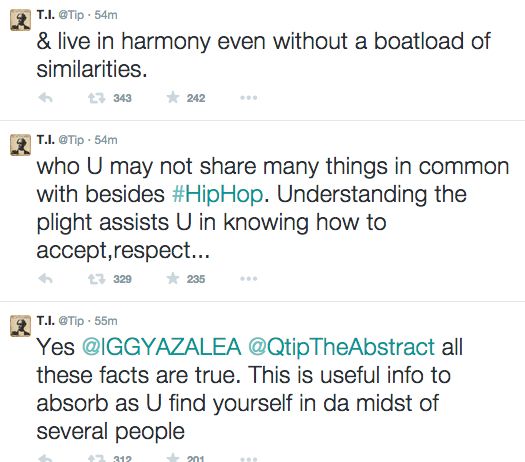The height and width of the screenshot is (462, 525).
Task: Open more options on the @IGGYAZALEA tweet
Action: 249,459
